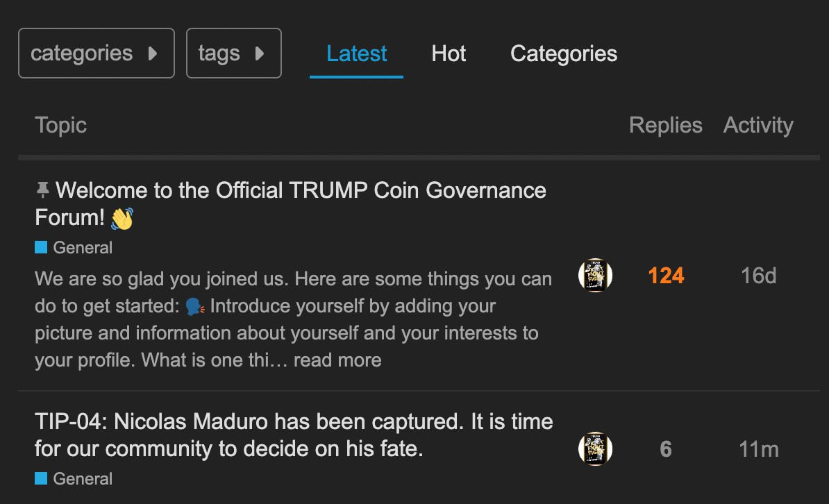Sort topics by the Replies column header
Image resolution: width=829 pixels, height=504 pixels.
point(665,125)
